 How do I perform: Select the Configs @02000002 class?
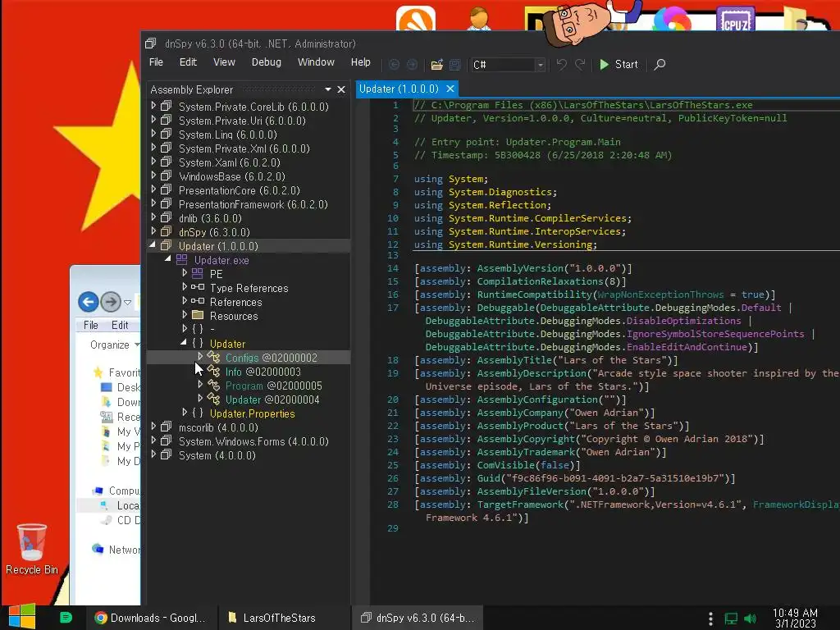pos(271,358)
